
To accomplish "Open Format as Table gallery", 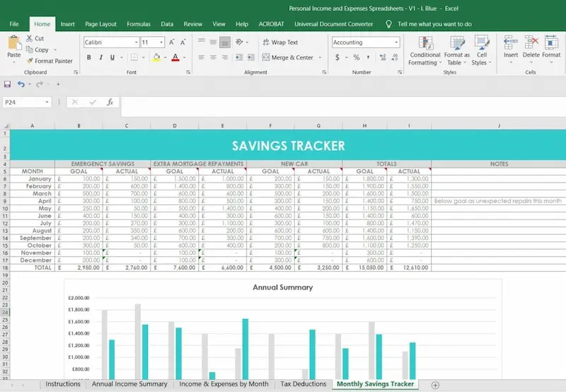I will click(x=456, y=50).
